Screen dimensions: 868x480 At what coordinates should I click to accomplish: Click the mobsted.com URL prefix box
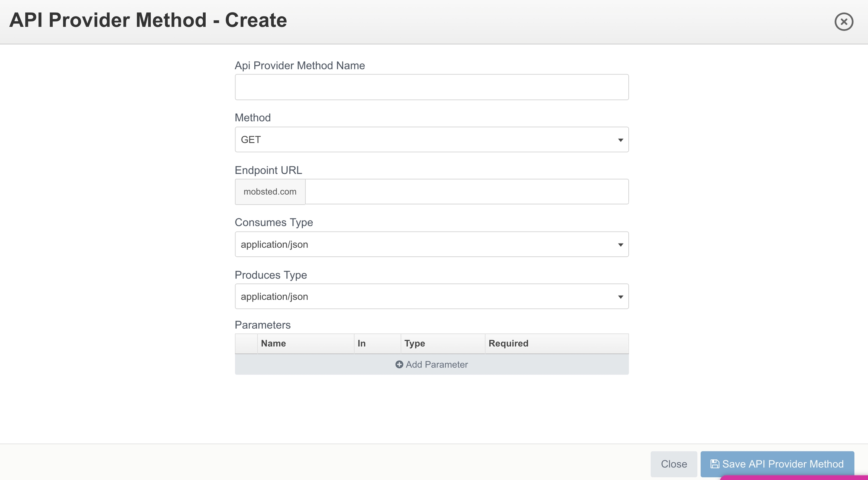pyautogui.click(x=270, y=192)
